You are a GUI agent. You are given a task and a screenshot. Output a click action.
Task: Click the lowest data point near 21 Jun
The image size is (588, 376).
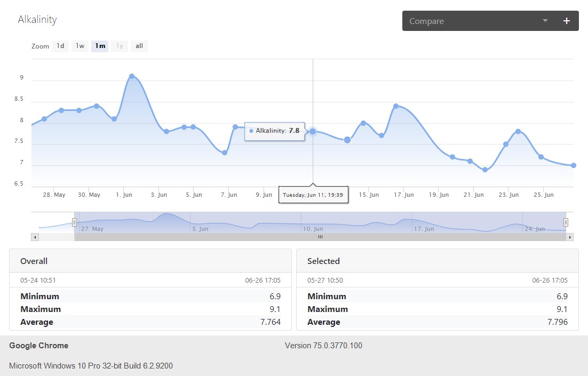485,170
